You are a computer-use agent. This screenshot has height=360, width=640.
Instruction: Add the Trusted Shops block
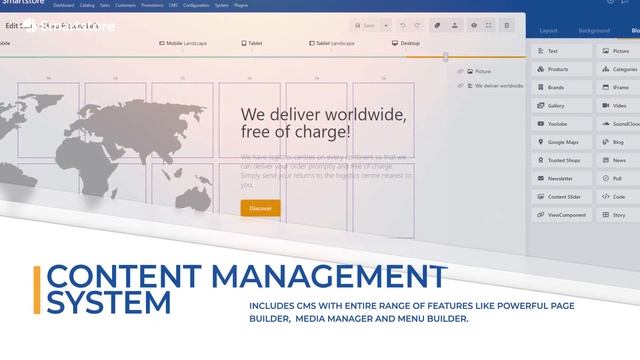(x=562, y=160)
